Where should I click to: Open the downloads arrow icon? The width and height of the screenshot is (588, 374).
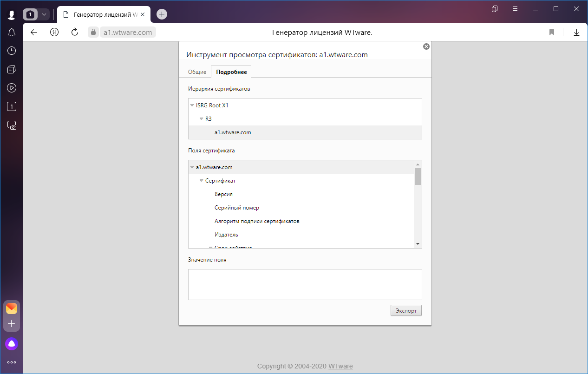(576, 32)
